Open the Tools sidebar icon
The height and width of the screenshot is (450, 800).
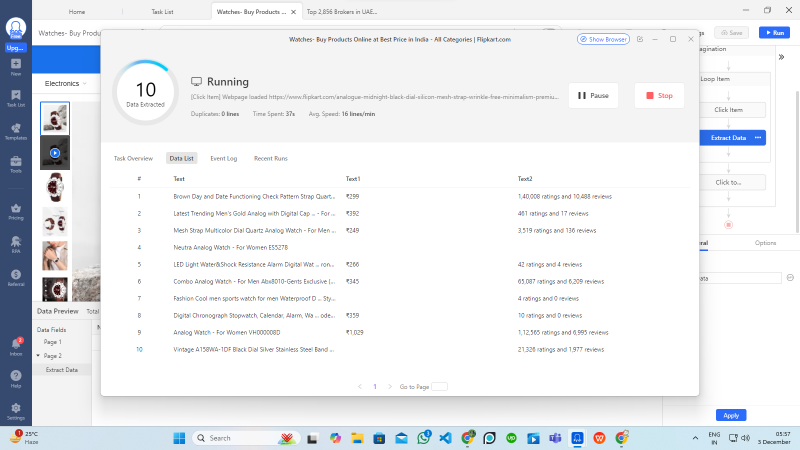[15, 164]
